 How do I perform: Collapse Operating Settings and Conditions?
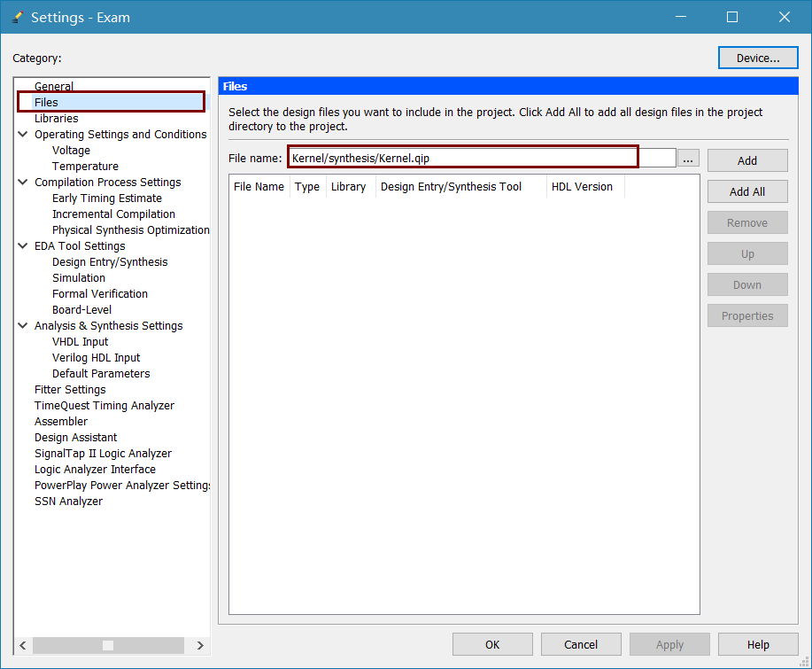click(23, 134)
